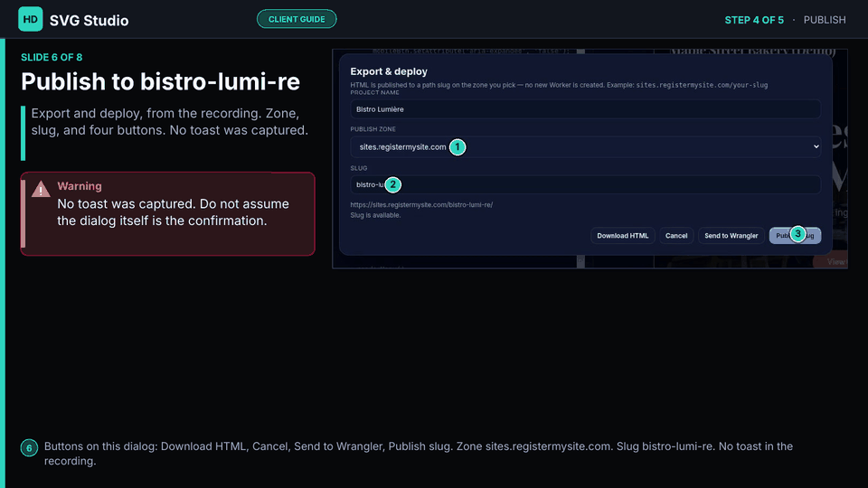
Task: Click the 'SLIDE 6 OF 8' label
Action: pyautogui.click(x=52, y=58)
